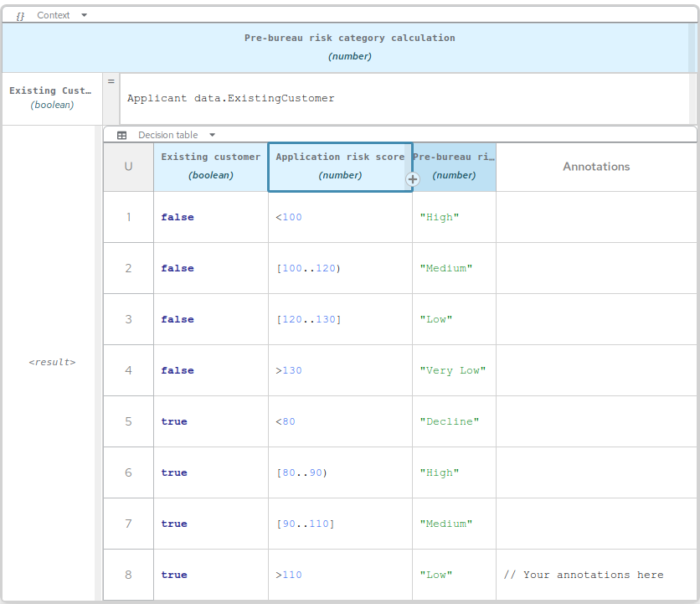
Task: Click the "Decline" output cell
Action: [x=454, y=421]
